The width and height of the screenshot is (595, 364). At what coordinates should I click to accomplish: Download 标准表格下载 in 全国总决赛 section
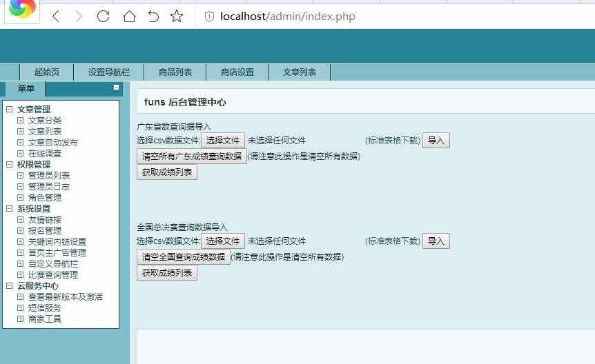coord(393,241)
